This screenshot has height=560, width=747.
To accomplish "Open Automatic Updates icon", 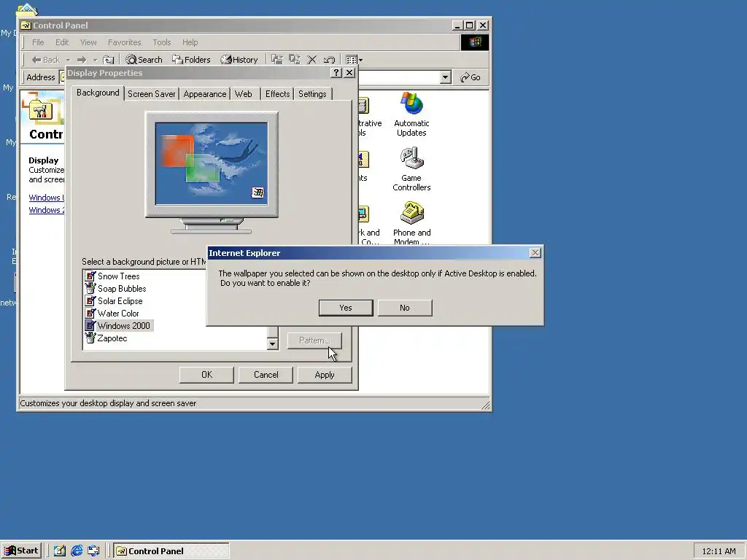I will (411, 114).
